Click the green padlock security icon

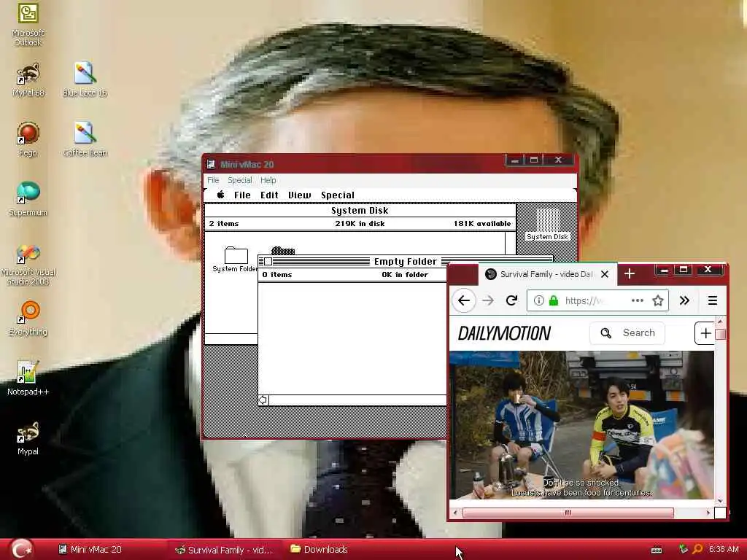click(x=553, y=300)
